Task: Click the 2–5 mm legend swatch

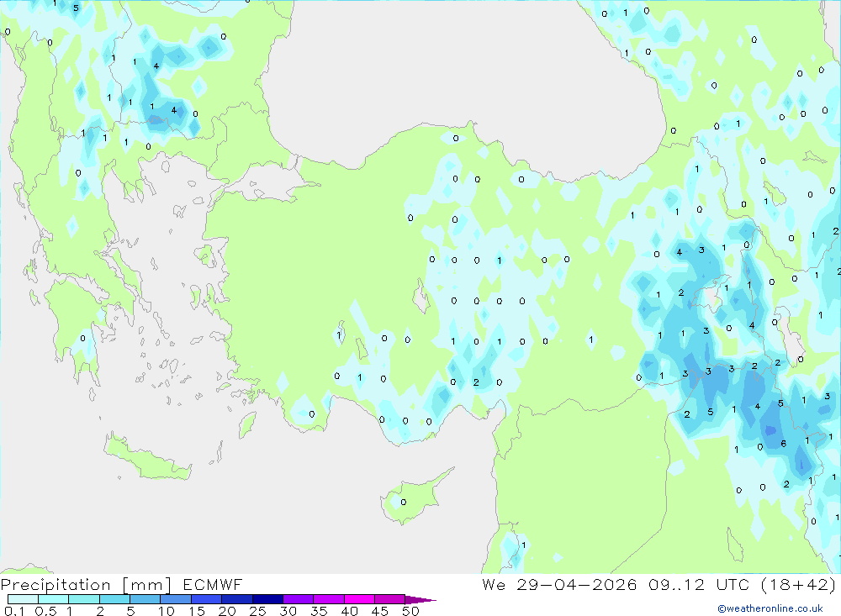Action: pyautogui.click(x=114, y=599)
